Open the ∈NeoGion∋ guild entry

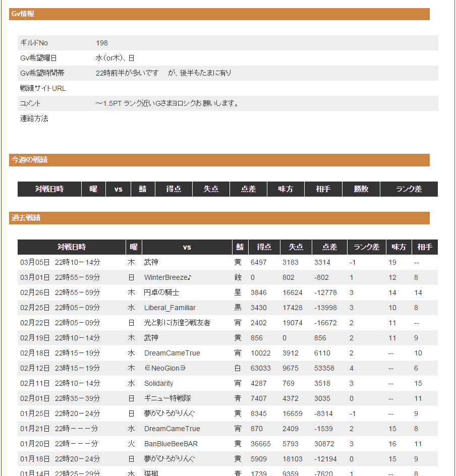coord(165,368)
